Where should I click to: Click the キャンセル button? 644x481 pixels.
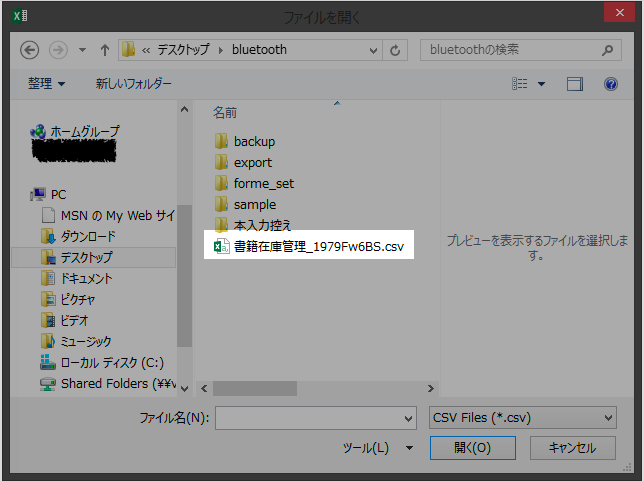572,448
